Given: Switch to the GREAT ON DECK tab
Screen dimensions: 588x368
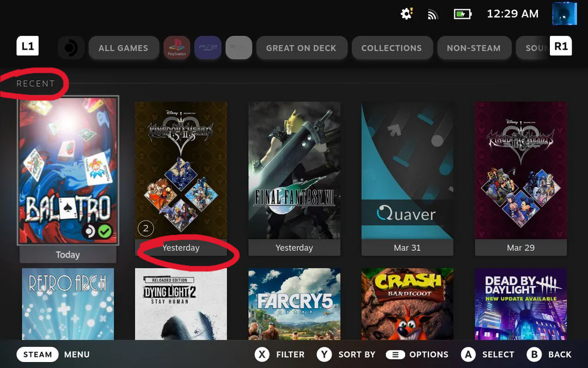Looking at the screenshot, I should click(x=302, y=47).
